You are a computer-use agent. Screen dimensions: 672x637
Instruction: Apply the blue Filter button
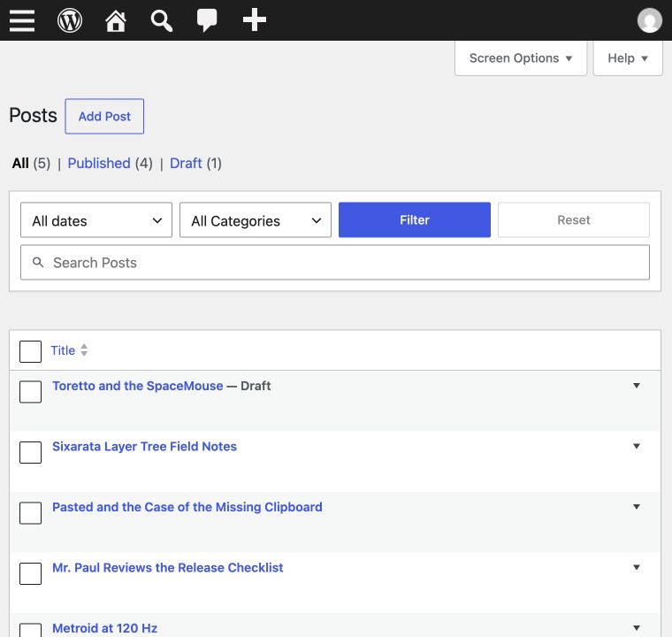coord(415,219)
